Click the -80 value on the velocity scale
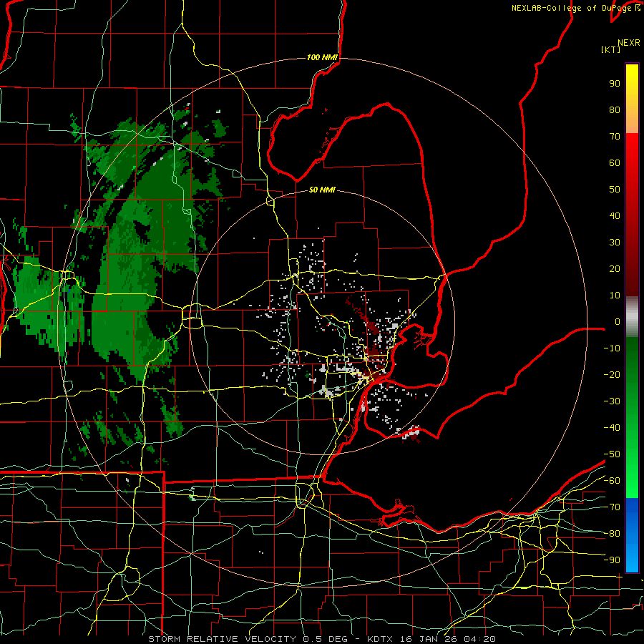Viewport: 644px width, 644px height. pyautogui.click(x=612, y=534)
